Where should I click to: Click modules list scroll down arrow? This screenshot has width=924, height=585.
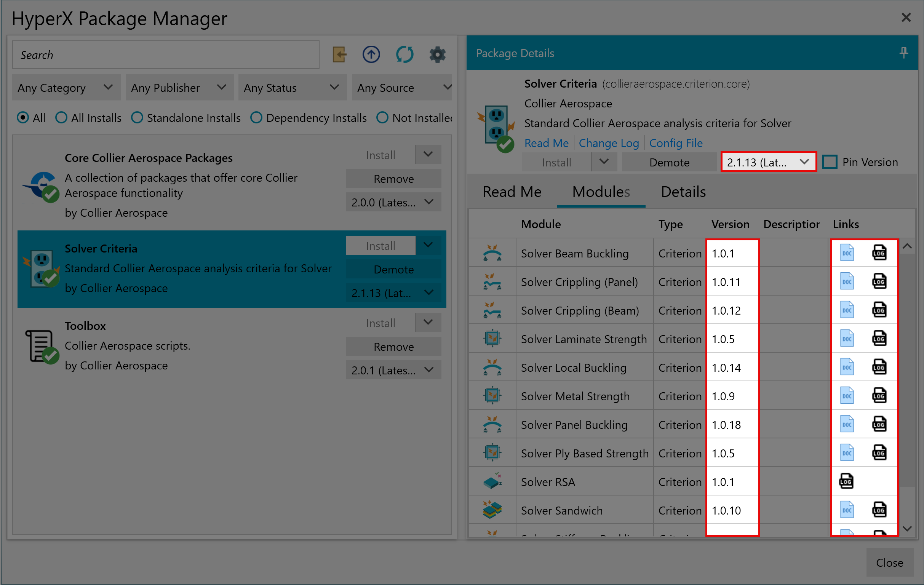[907, 529]
